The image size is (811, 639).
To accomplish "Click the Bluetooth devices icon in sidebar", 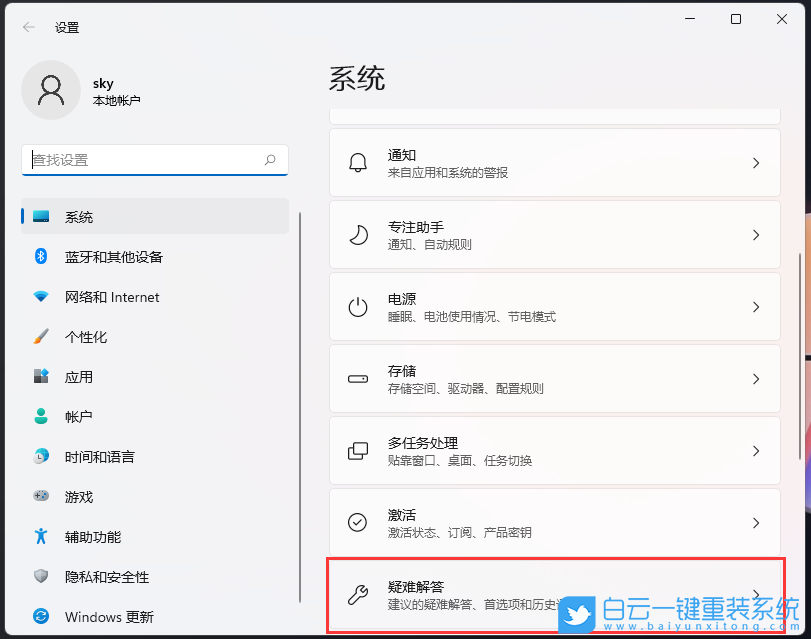I will point(41,257).
